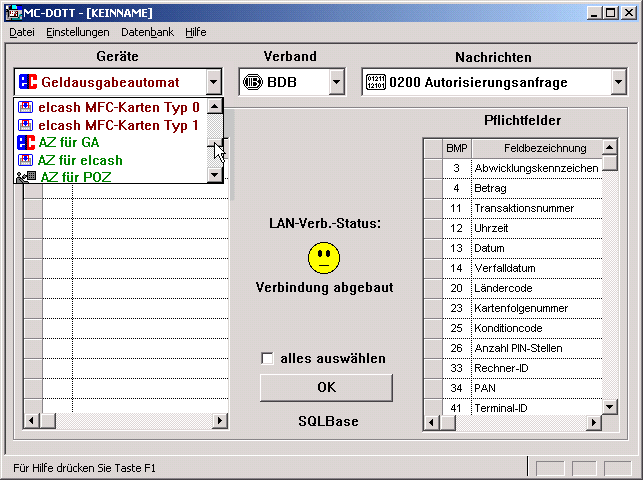Click the MC-DOTT application icon in title bar
The height and width of the screenshot is (480, 643).
pyautogui.click(x=14, y=13)
